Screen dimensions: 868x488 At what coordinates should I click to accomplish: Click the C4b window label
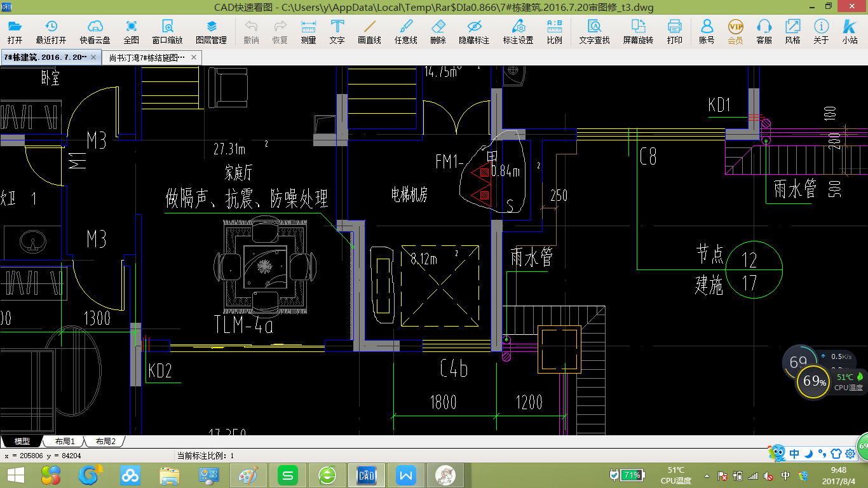(454, 367)
